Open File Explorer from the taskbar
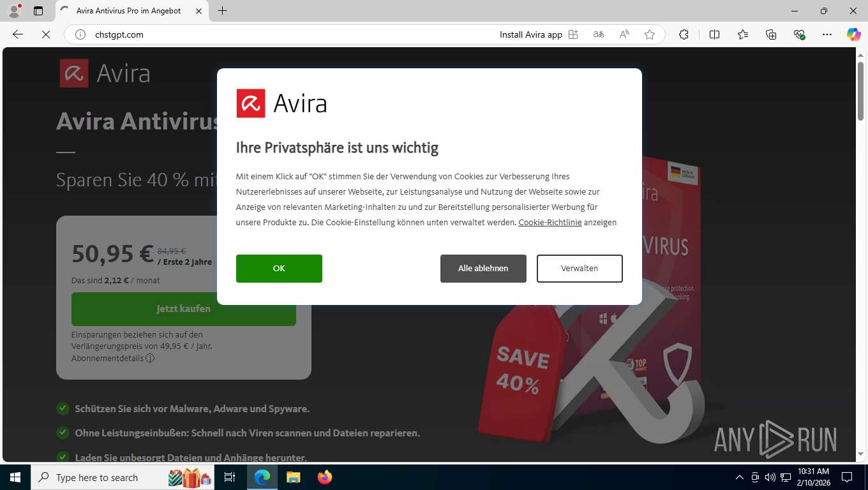Viewport: 868px width, 490px height. tap(293, 477)
